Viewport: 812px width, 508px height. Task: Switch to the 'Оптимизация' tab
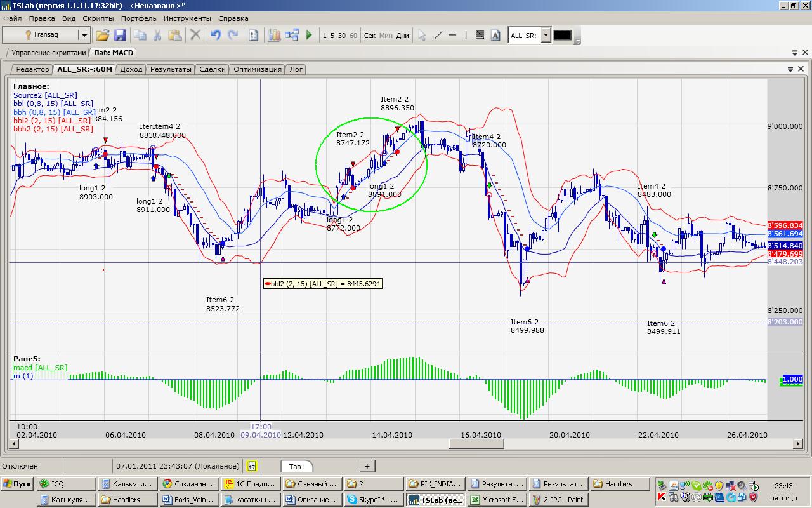257,69
